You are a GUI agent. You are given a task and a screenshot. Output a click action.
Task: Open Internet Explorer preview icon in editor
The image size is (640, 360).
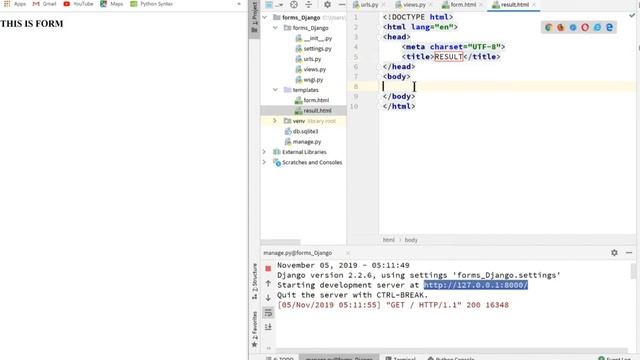[x=597, y=27]
